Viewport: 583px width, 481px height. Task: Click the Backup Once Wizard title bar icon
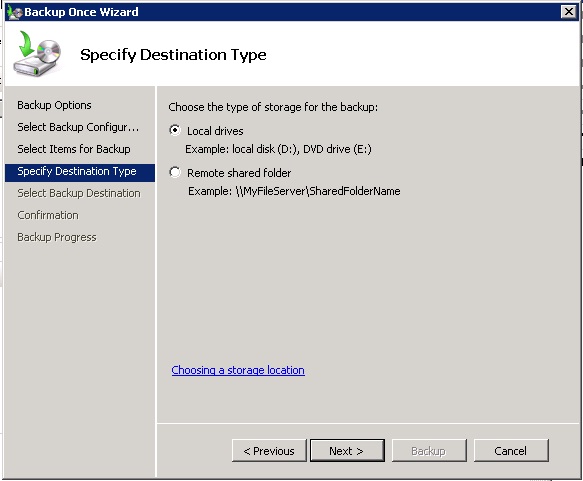(x=15, y=12)
